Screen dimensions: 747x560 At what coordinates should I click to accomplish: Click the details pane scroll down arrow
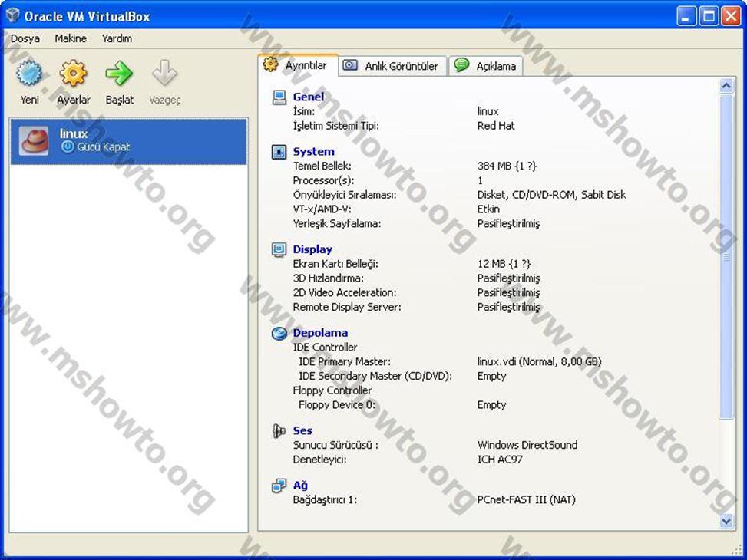pos(726,521)
